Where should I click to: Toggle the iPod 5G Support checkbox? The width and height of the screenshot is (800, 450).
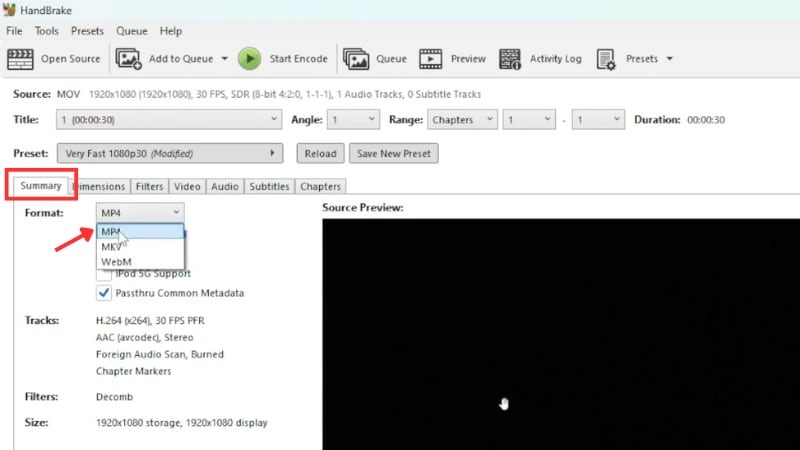[x=104, y=274]
